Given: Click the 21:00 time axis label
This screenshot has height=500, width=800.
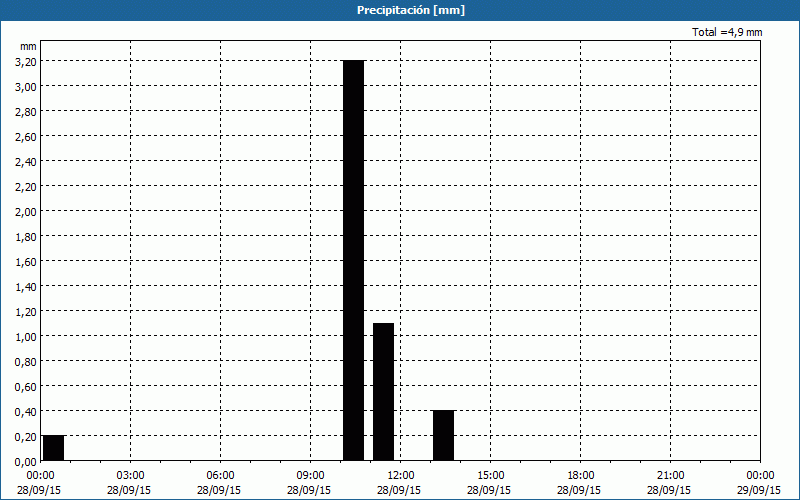Looking at the screenshot, I should point(670,476).
